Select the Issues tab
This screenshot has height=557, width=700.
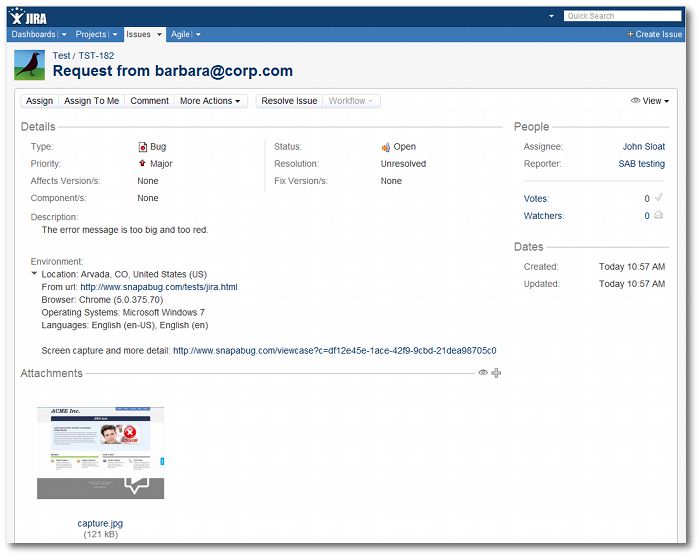pos(138,34)
